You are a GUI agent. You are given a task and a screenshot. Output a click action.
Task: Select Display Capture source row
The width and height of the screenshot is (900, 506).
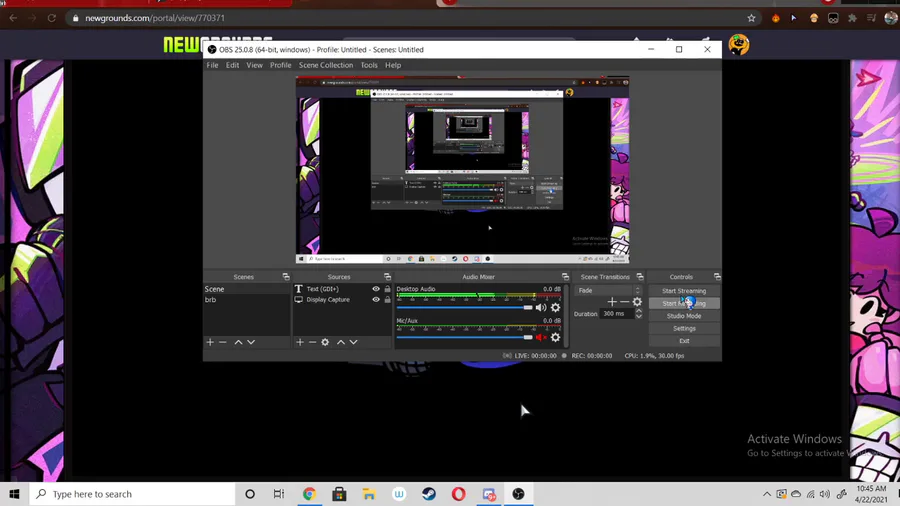click(x=343, y=299)
